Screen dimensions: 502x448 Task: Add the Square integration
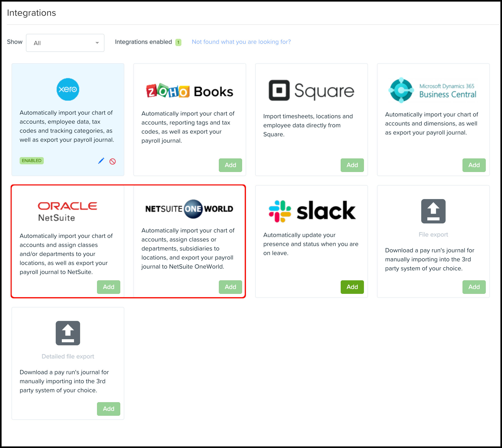[352, 165]
